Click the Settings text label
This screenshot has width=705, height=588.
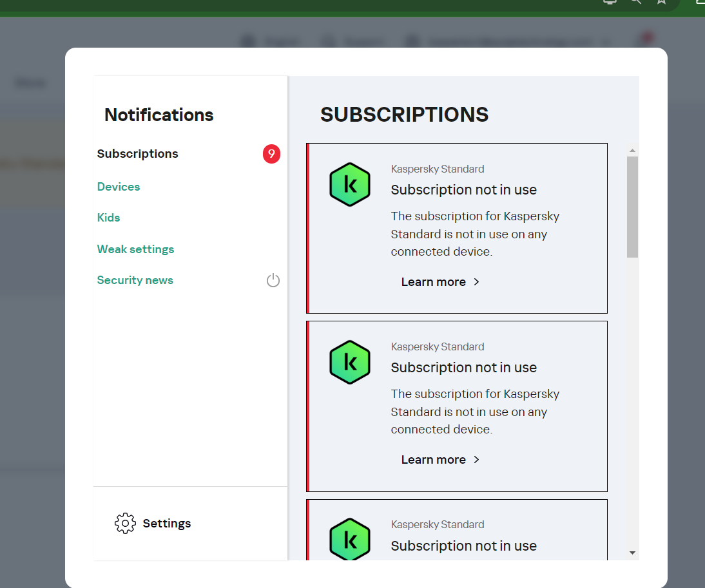pos(167,524)
